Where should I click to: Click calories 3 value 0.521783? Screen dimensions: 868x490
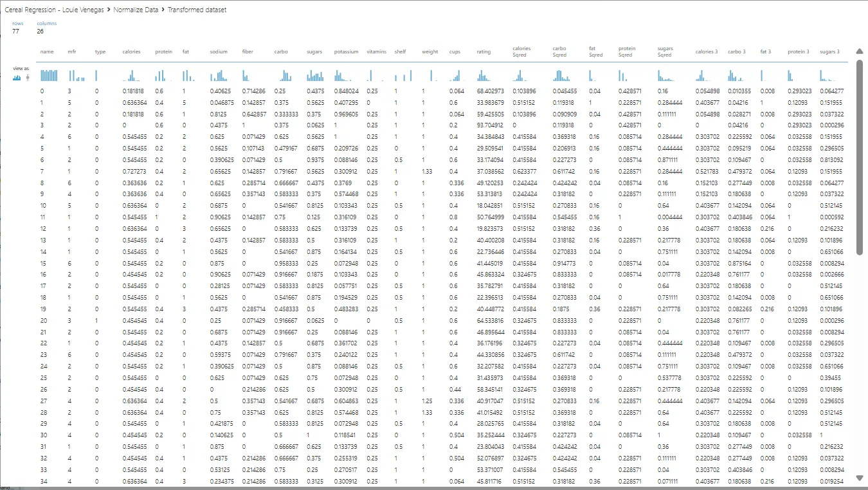point(708,171)
